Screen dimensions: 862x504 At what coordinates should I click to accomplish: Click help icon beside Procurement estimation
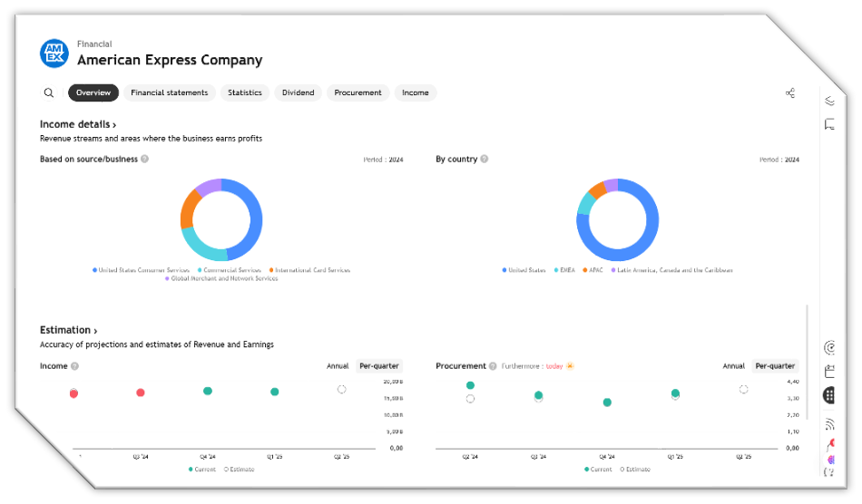click(493, 365)
